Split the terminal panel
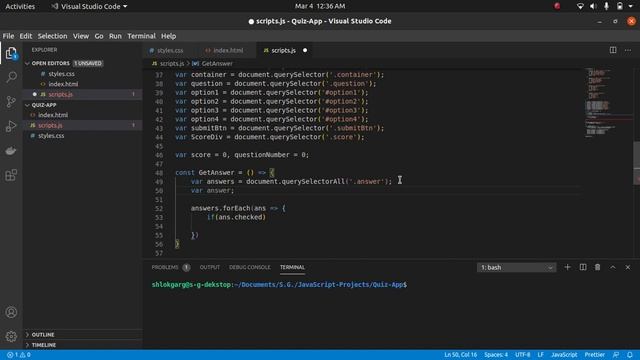The image size is (640, 360). coord(583,267)
